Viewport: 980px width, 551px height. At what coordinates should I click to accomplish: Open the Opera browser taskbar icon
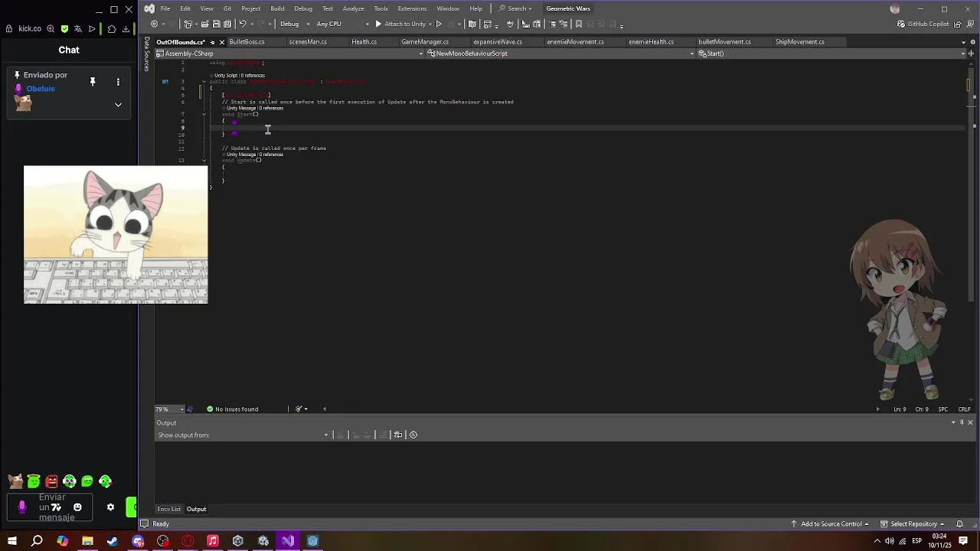188,541
